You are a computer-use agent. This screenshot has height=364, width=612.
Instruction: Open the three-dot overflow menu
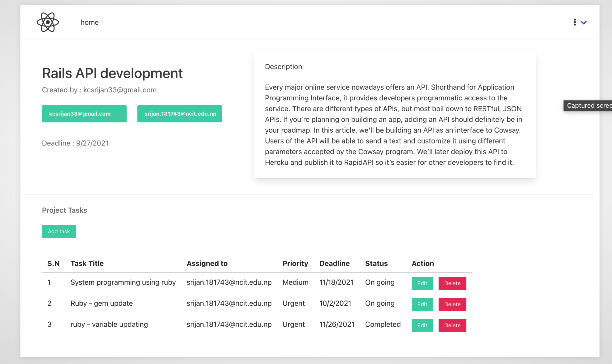click(x=574, y=22)
